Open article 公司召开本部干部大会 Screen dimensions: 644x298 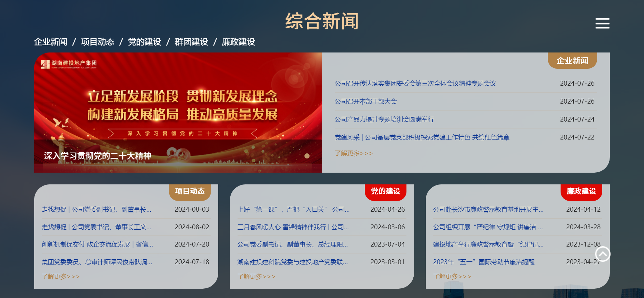pos(365,102)
